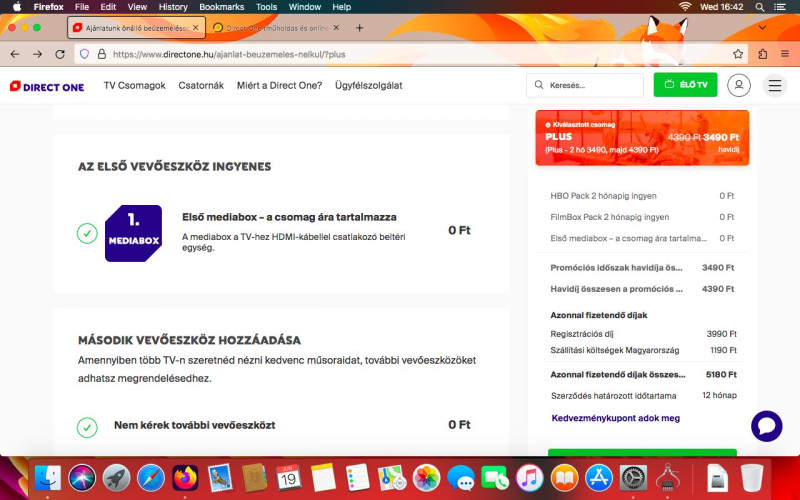The width and height of the screenshot is (800, 500).
Task: Click Kedvezménykupont adok meg link
Action: pos(615,418)
